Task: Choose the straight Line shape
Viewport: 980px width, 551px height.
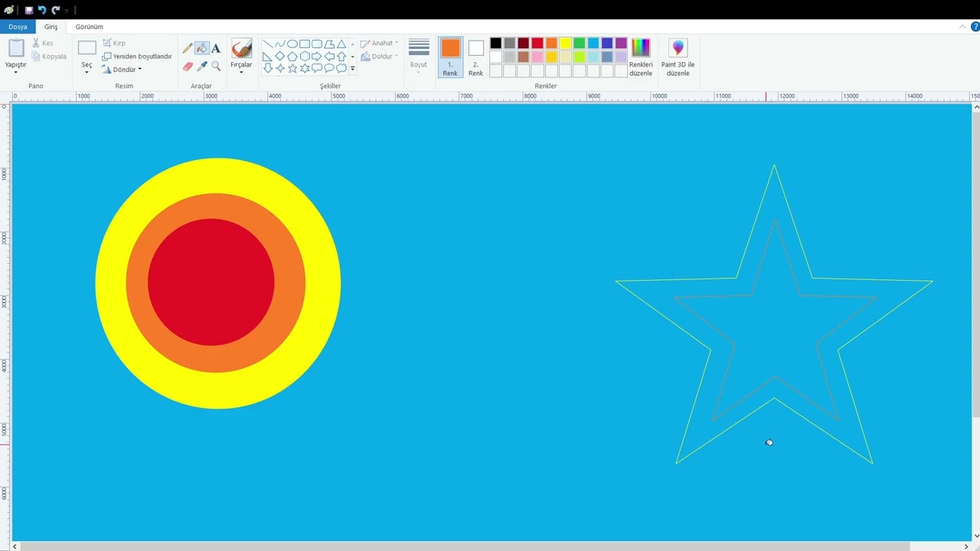Action: [x=268, y=44]
